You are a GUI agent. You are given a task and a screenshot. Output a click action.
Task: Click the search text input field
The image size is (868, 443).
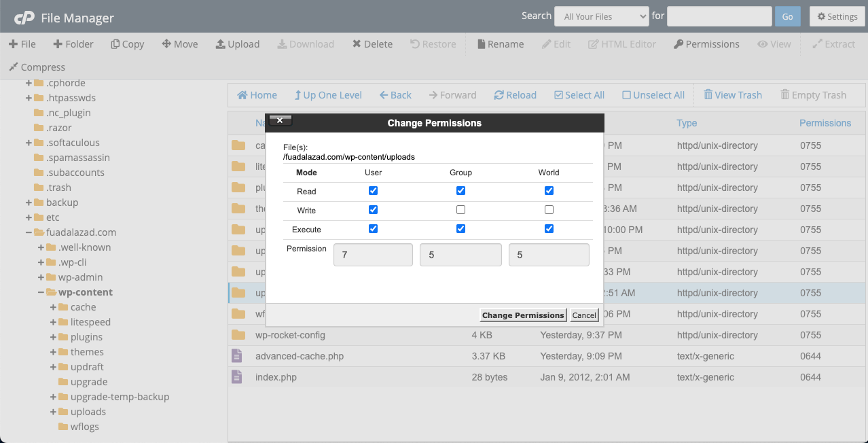point(719,16)
